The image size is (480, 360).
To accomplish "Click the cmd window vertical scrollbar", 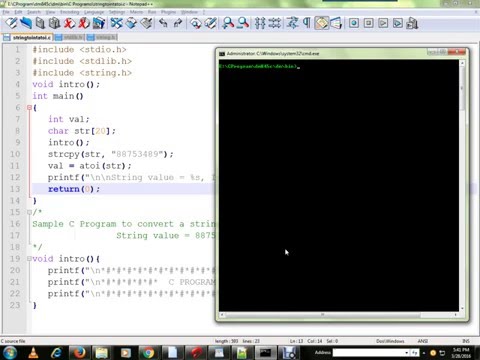I will [462, 186].
